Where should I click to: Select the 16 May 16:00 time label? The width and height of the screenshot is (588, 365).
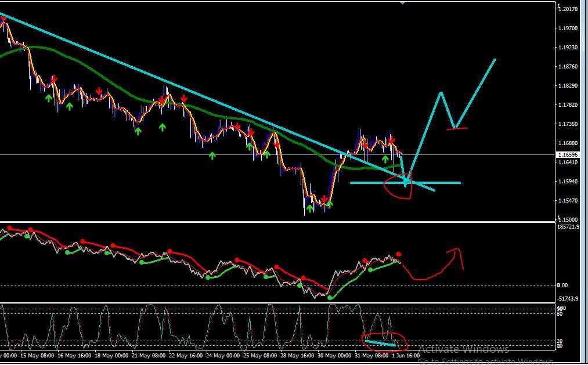[x=74, y=355]
